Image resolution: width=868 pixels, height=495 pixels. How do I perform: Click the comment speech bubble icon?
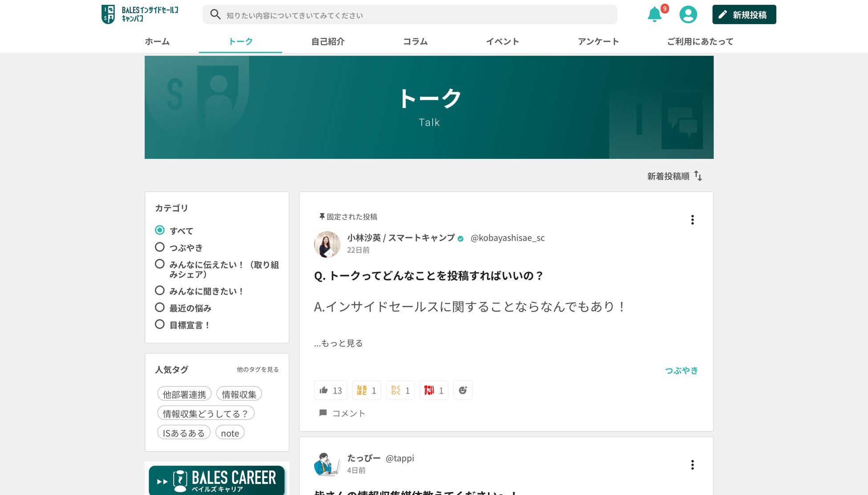pyautogui.click(x=323, y=413)
